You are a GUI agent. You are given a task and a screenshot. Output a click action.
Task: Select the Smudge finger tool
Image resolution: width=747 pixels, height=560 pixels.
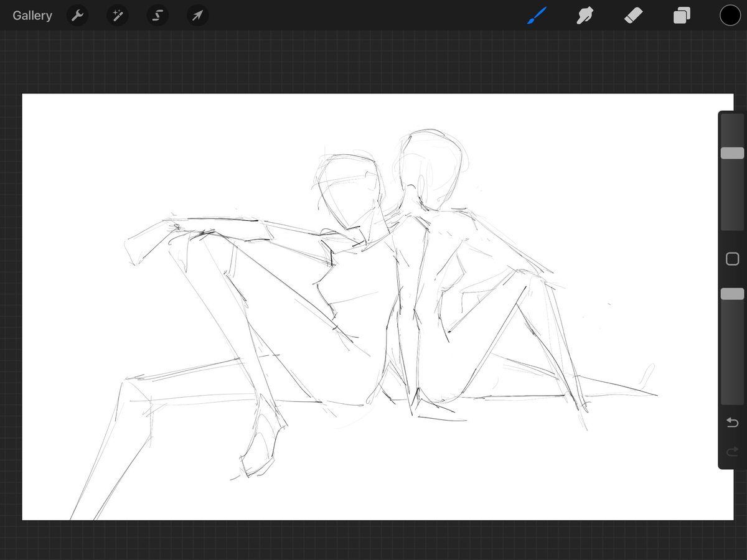(x=585, y=16)
